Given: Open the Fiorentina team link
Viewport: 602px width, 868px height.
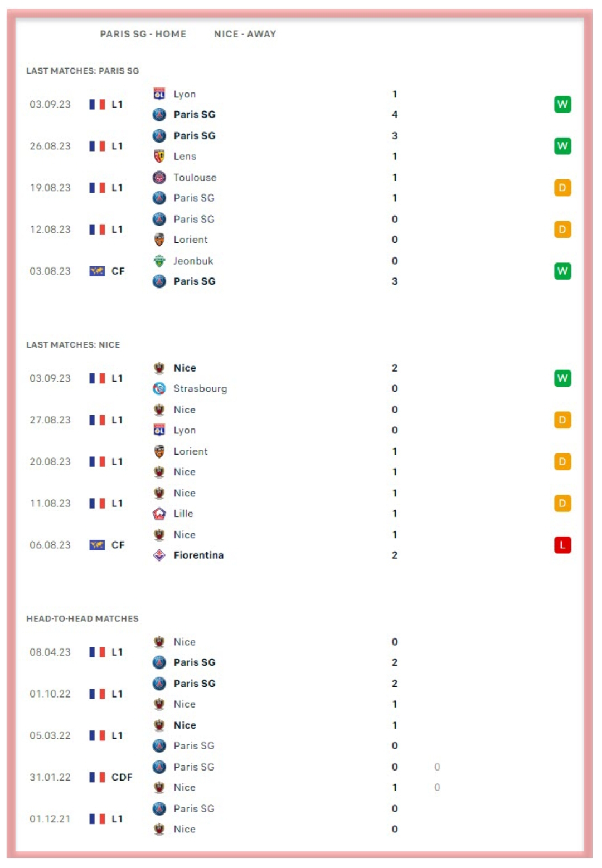Looking at the screenshot, I should [198, 555].
